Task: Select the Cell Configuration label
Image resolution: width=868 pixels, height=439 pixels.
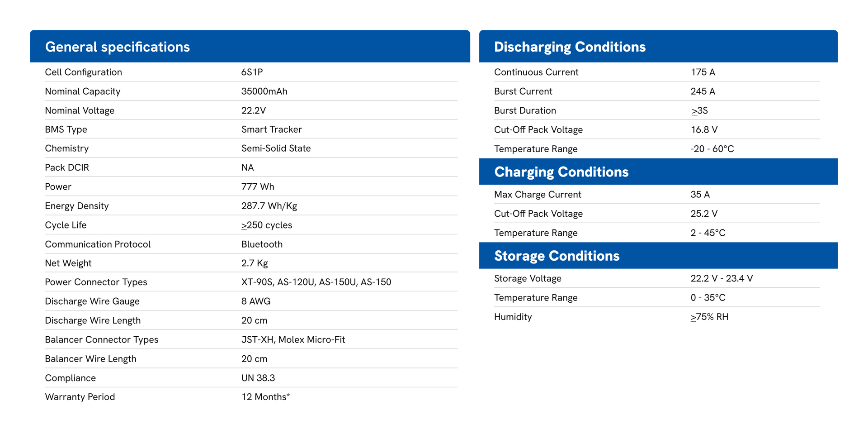Action: pos(84,72)
